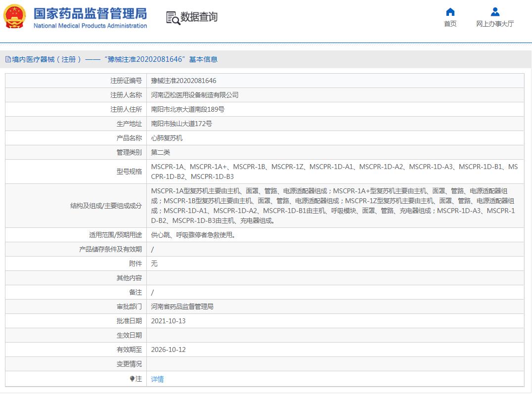This screenshot has width=532, height=394.
Task: Select address 南阳市北京大道南段189号
Action: click(187, 109)
